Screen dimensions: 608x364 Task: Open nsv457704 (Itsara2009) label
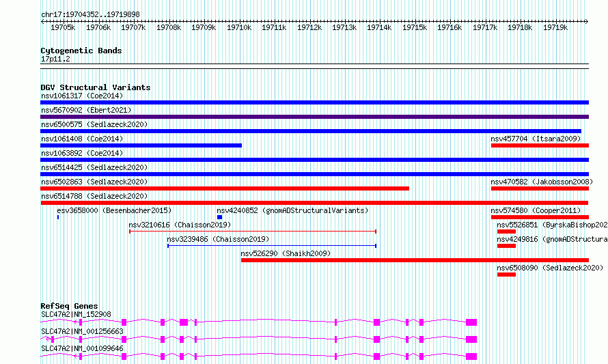536,139
